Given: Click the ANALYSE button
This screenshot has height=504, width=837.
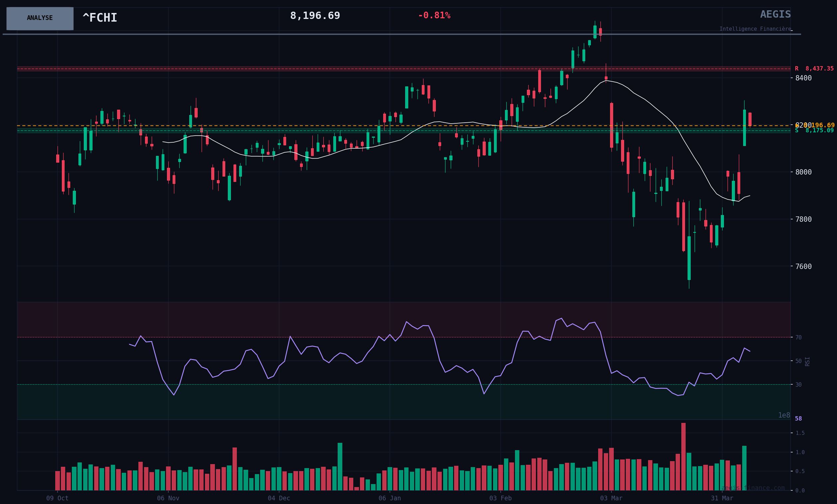Looking at the screenshot, I should pyautogui.click(x=40, y=18).
